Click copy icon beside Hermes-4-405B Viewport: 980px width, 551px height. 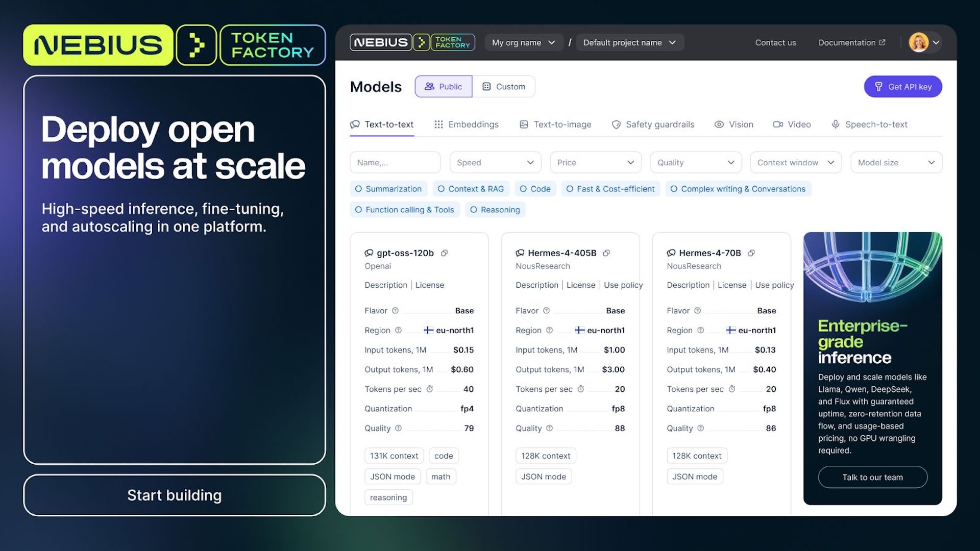tap(606, 253)
